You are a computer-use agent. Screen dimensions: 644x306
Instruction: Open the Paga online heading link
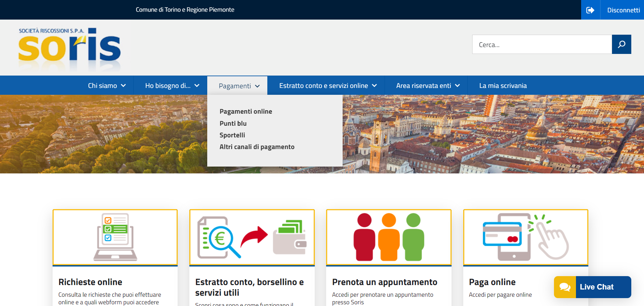click(x=492, y=282)
